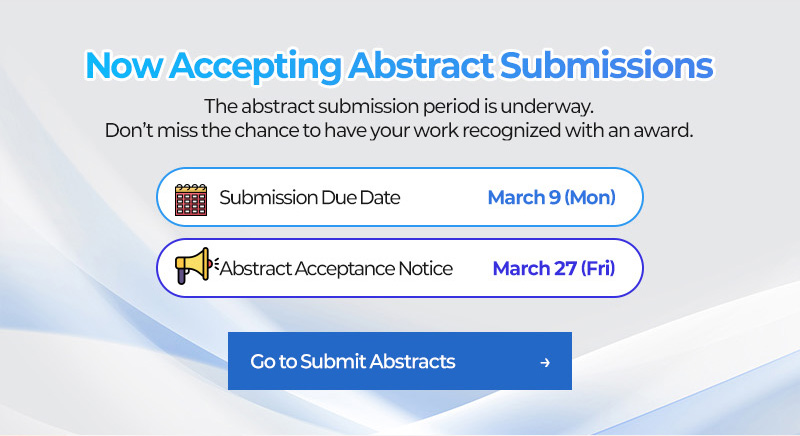Select the Submission Due Date label

pyautogui.click(x=309, y=197)
